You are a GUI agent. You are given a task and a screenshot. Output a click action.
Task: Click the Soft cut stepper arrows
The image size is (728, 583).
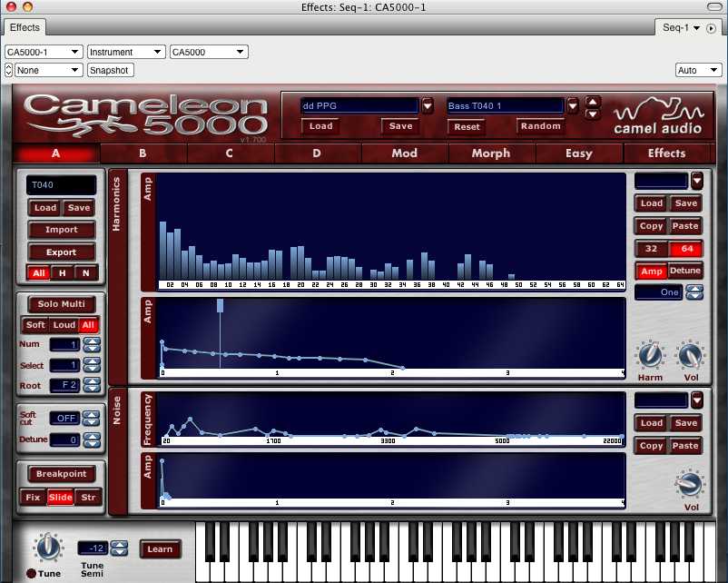click(x=91, y=419)
